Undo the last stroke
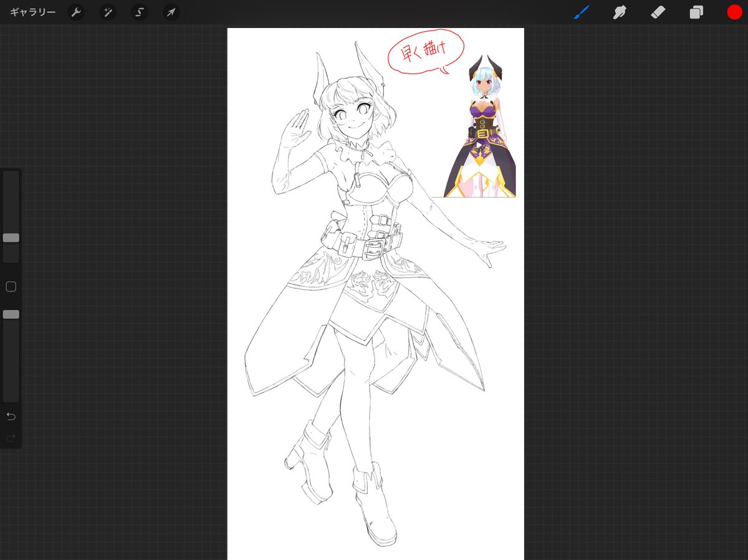748x560 pixels. 11,416
